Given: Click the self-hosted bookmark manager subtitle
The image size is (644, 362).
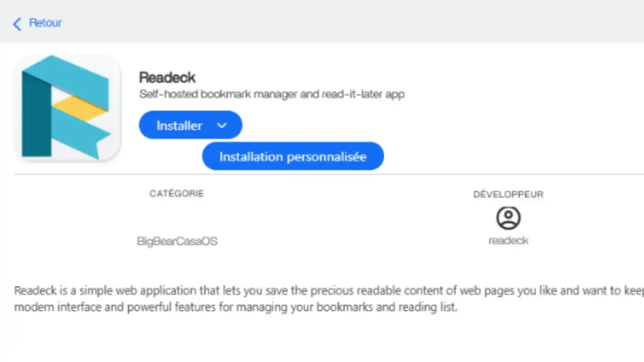Looking at the screenshot, I should pos(272,94).
